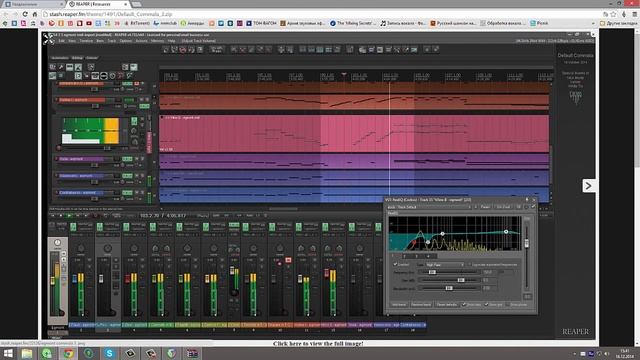Click the pan knob on first mixer channel
Image resolution: width=640 pixels, height=360 pixels.
pyautogui.click(x=81, y=248)
